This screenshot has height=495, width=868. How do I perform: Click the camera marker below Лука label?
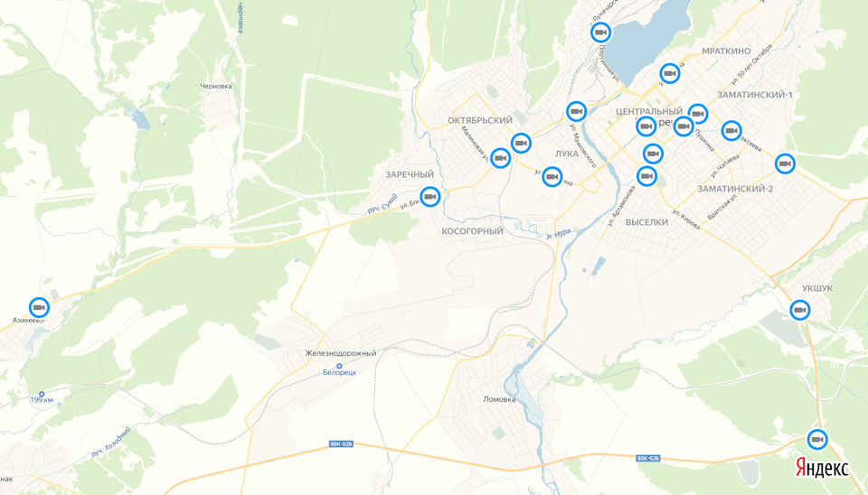coord(552,177)
